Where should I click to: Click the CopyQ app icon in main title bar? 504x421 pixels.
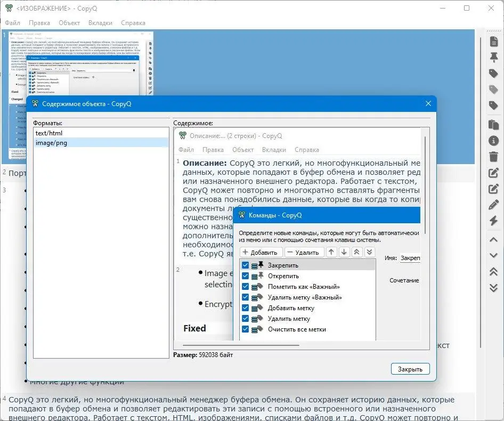(9, 8)
